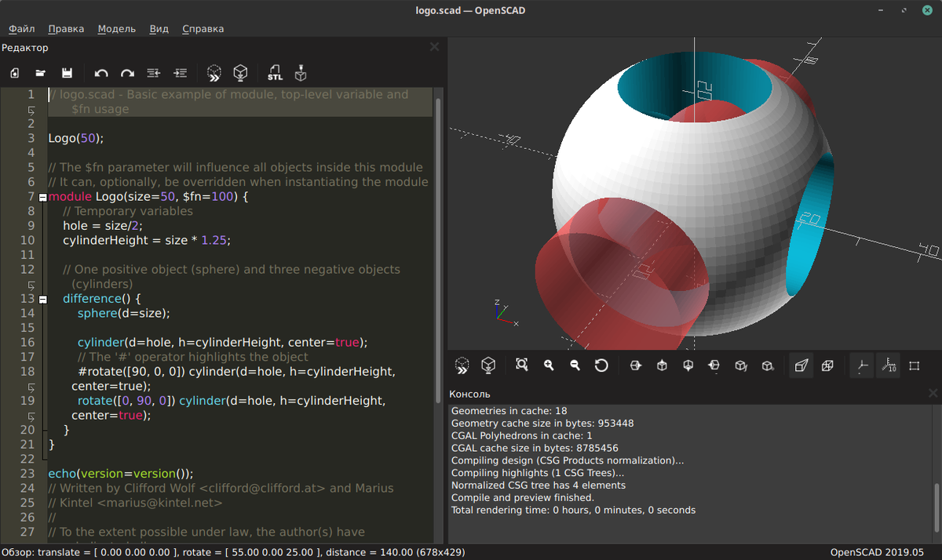
Task: Toggle axes display in viewer
Action: (862, 365)
